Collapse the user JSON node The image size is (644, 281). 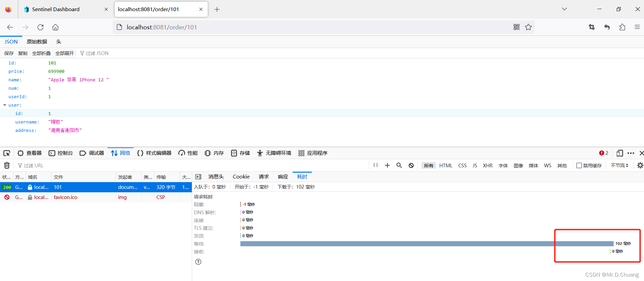pos(5,105)
